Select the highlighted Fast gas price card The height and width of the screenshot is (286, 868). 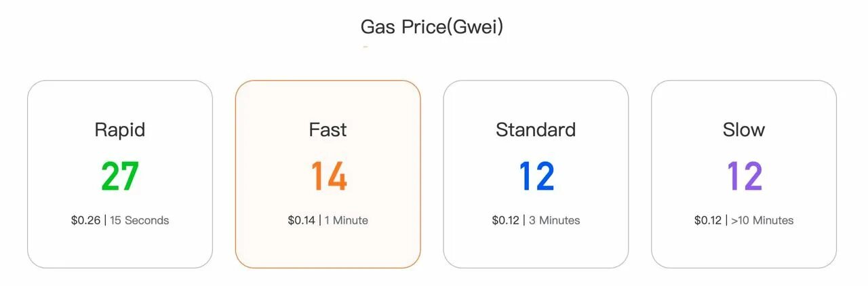click(328, 174)
